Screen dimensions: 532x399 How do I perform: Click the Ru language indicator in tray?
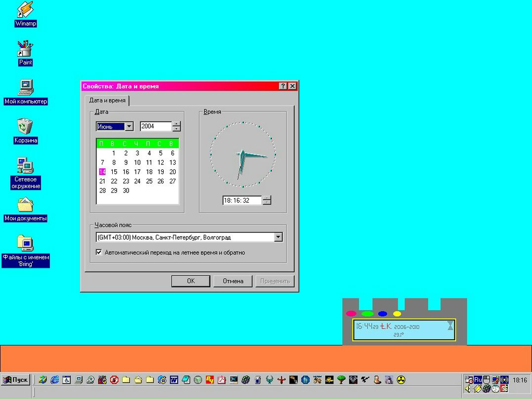tap(478, 380)
